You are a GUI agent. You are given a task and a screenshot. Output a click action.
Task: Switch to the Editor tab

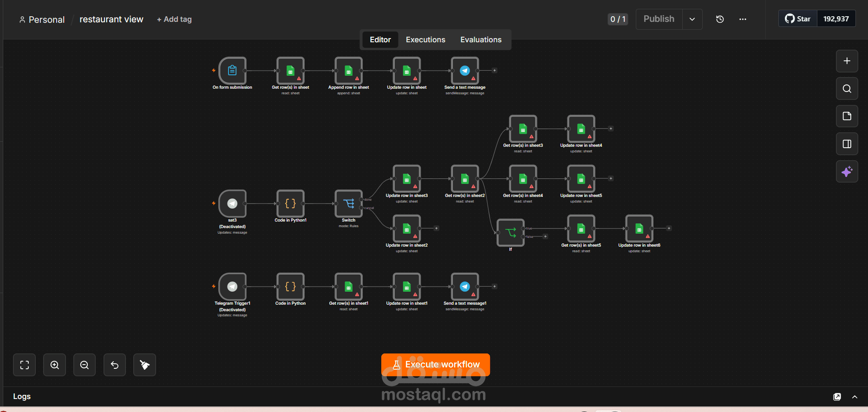380,39
